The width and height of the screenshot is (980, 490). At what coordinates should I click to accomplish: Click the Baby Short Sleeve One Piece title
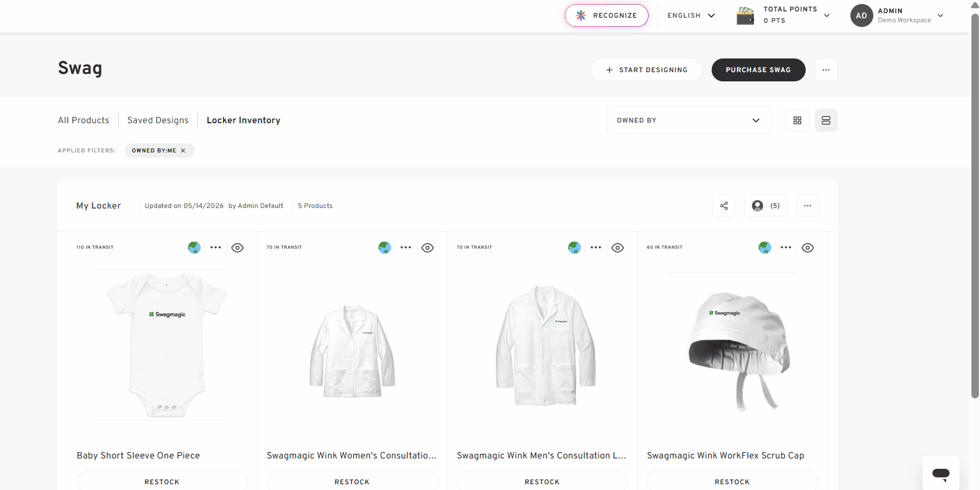(138, 456)
